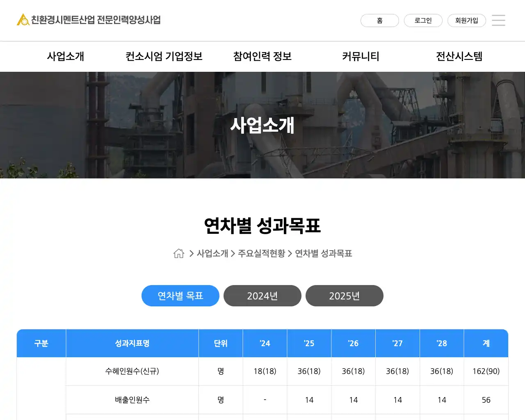
Task: Switch to the 2025년 tab
Action: coord(345,296)
